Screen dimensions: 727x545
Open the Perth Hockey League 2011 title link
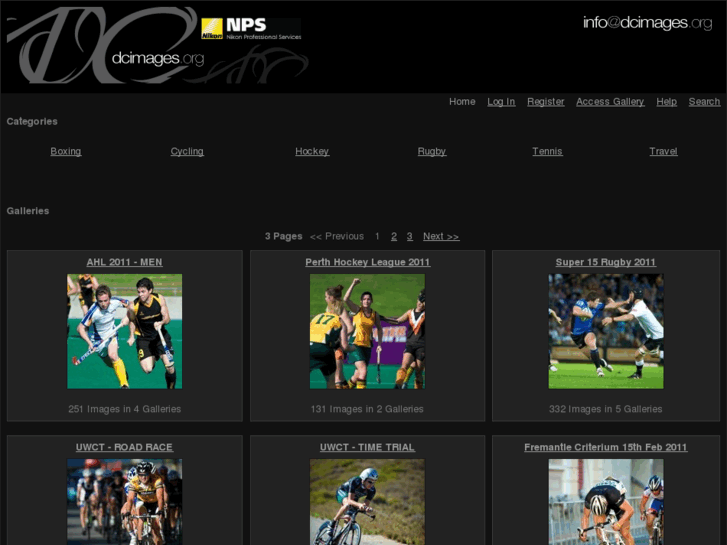point(368,262)
